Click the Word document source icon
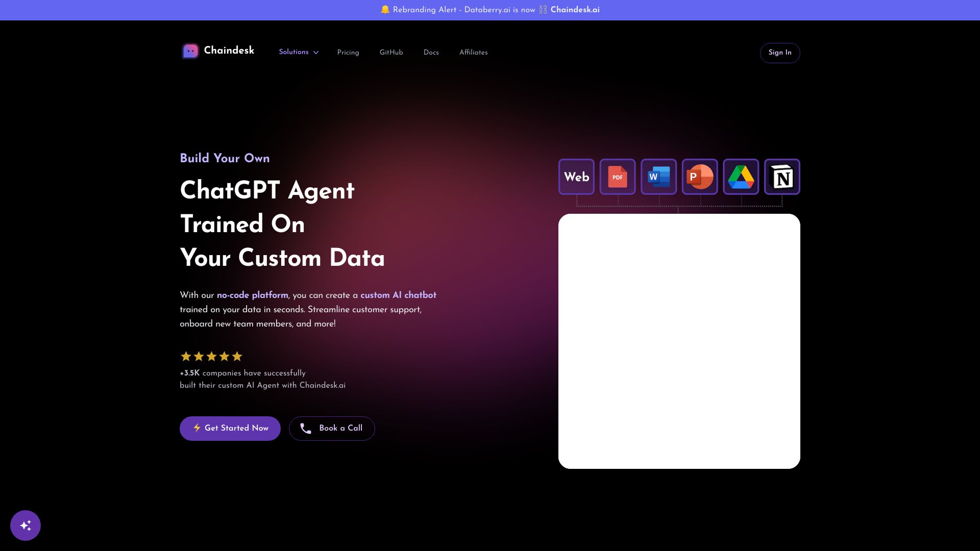This screenshot has height=551, width=980. 658,177
